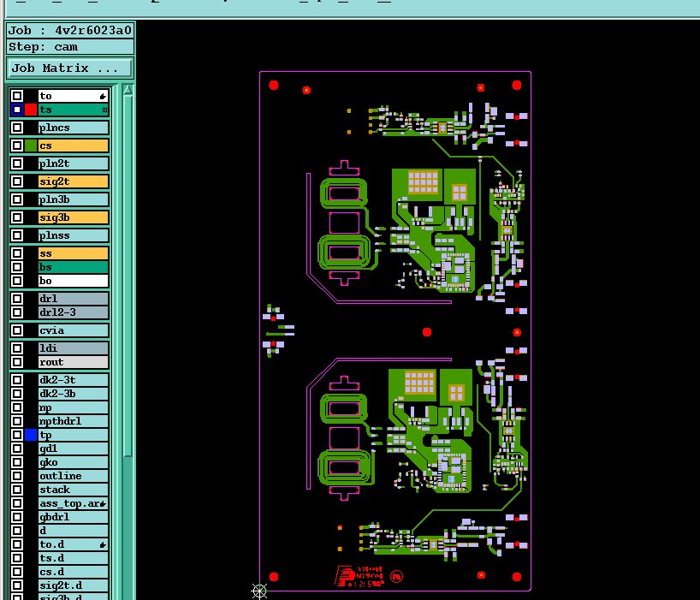Select the drl2-3 layer row
Screen dimensions: 700x600
(x=74, y=312)
